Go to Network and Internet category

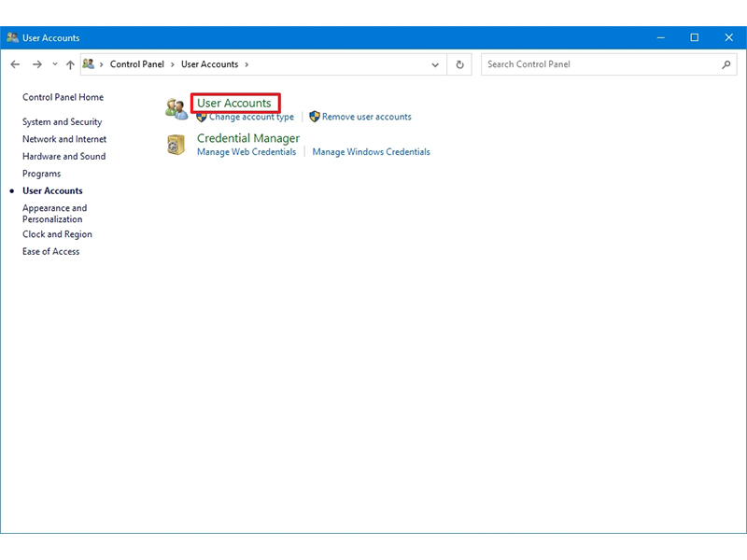click(x=64, y=139)
